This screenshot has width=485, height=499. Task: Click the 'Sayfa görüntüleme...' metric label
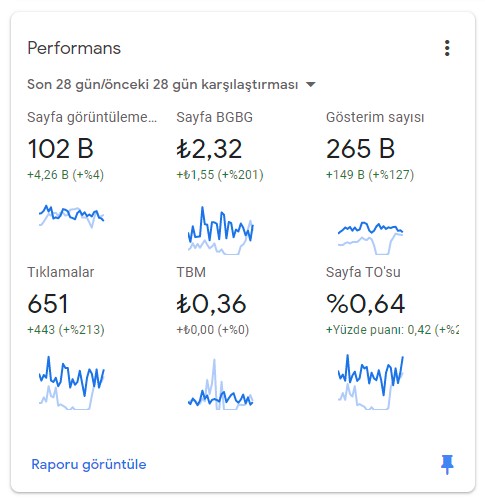[92, 117]
